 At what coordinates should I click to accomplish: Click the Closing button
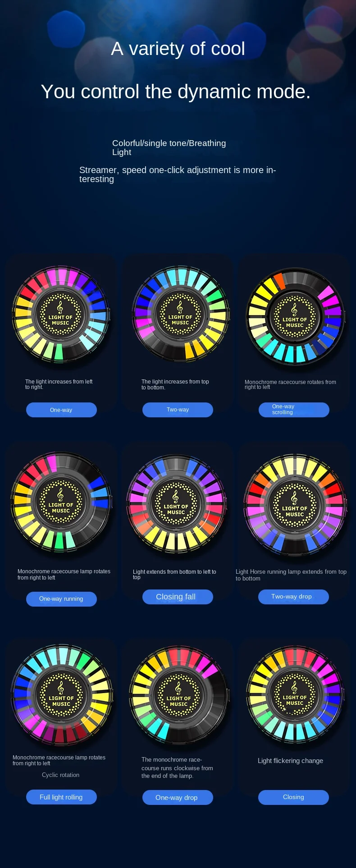[x=293, y=797]
